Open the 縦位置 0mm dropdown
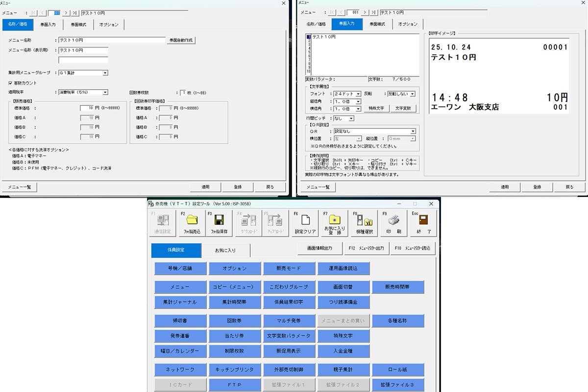The image size is (588, 392). pos(413,139)
